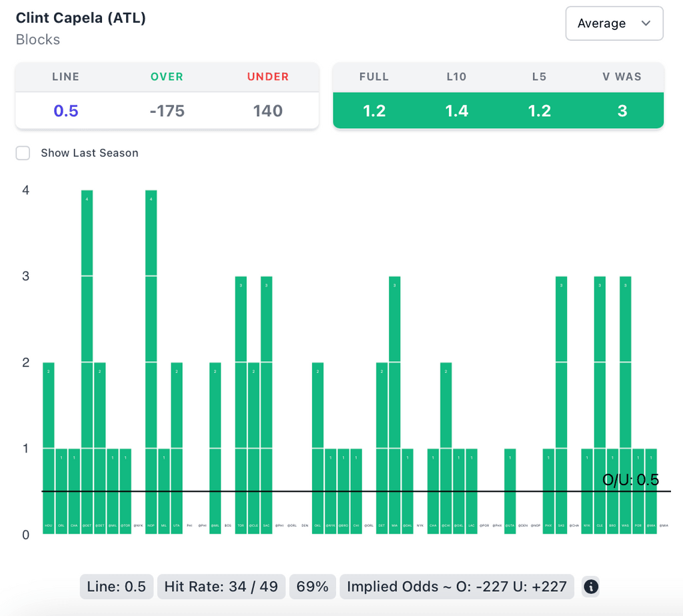Select the blue 0.5 line value
The height and width of the screenshot is (616, 683).
[66, 111]
